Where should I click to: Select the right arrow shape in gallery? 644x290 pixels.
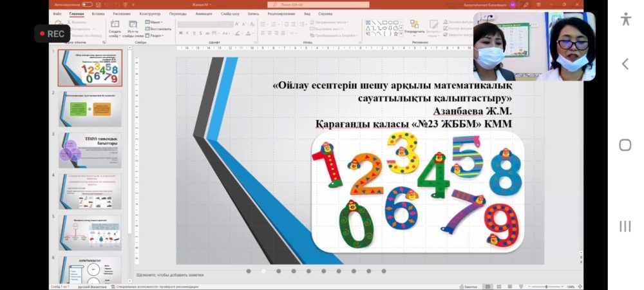385,28
